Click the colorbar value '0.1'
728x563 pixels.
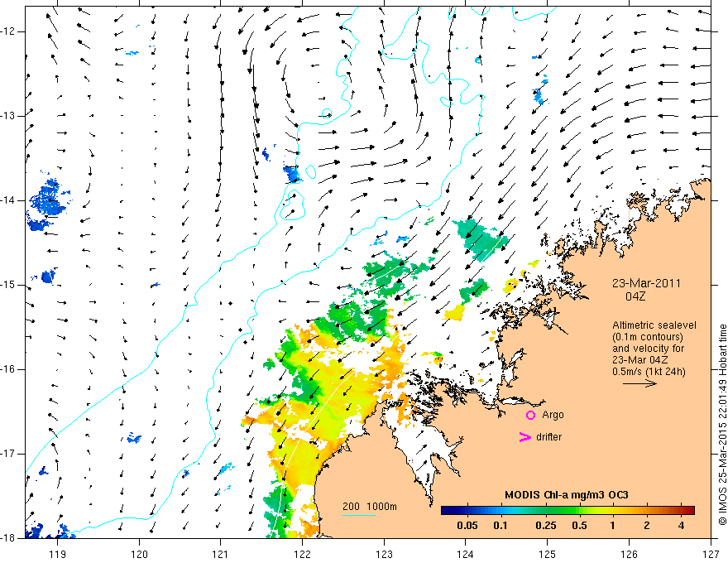500,526
